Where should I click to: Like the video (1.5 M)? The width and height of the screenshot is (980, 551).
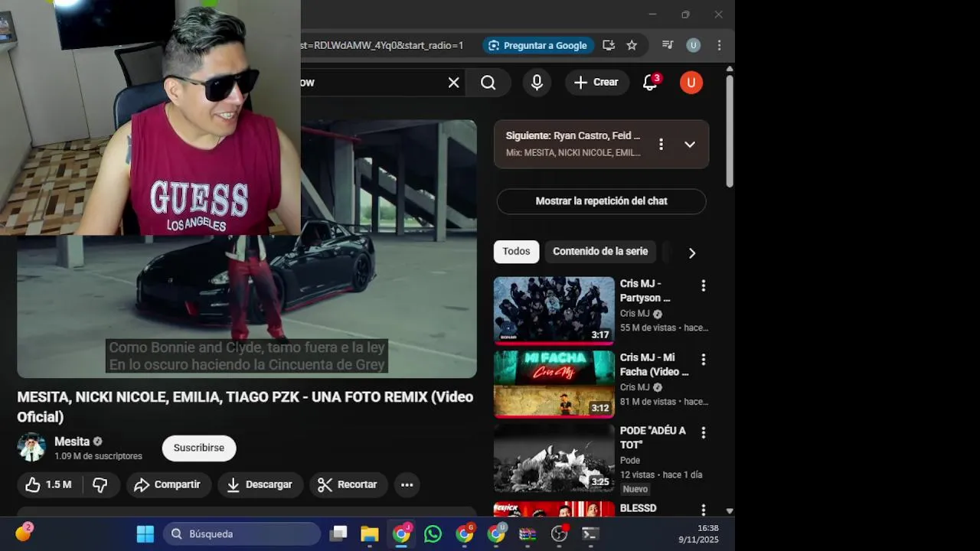(48, 484)
